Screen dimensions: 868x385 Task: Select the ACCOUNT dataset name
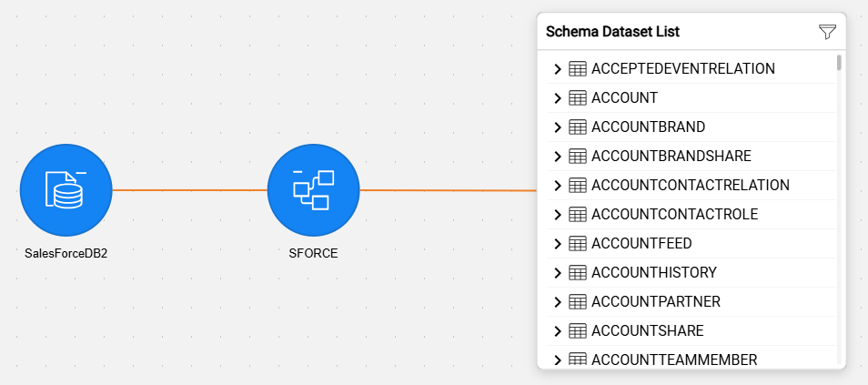click(624, 98)
